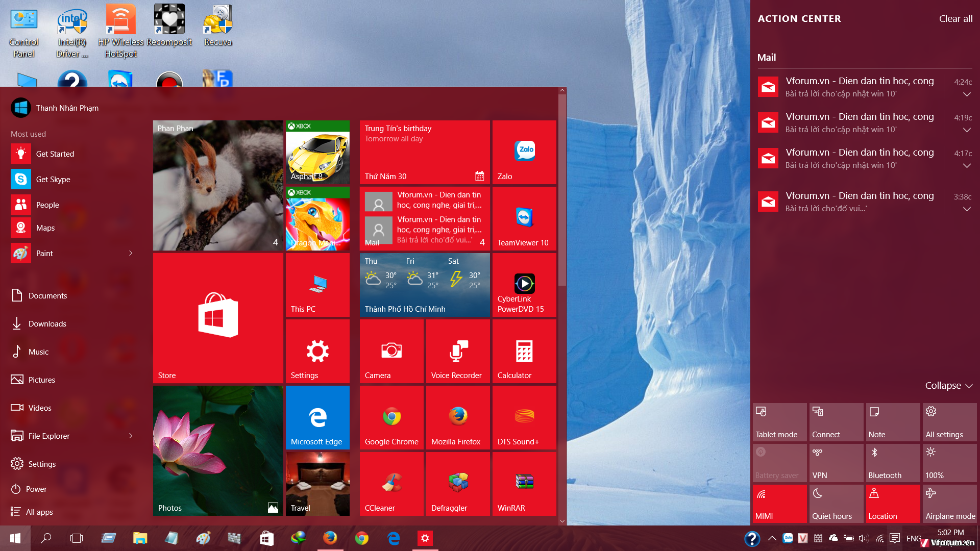Expand File Explorer jump list arrow
This screenshot has width=980, height=551.
pos(131,436)
